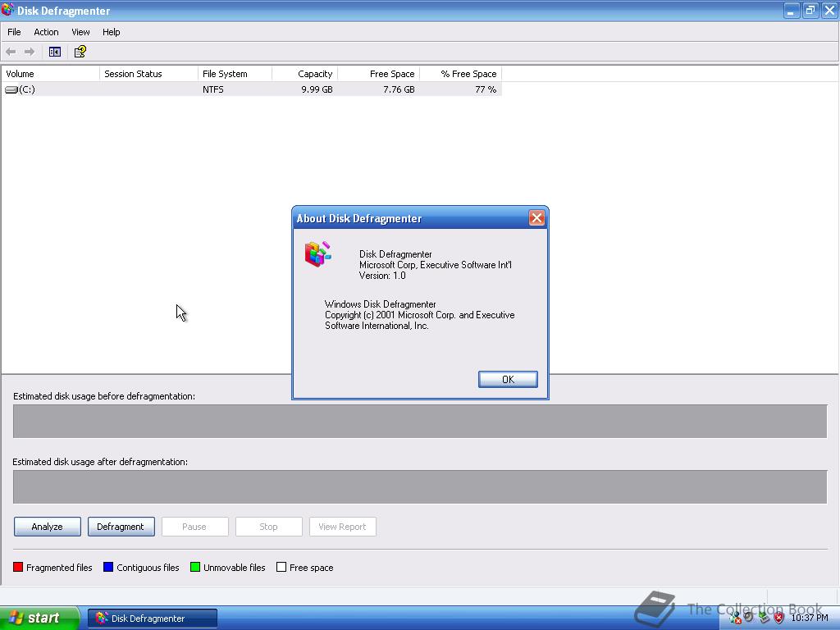Click the Stop button
This screenshot has height=630, width=840.
point(268,527)
